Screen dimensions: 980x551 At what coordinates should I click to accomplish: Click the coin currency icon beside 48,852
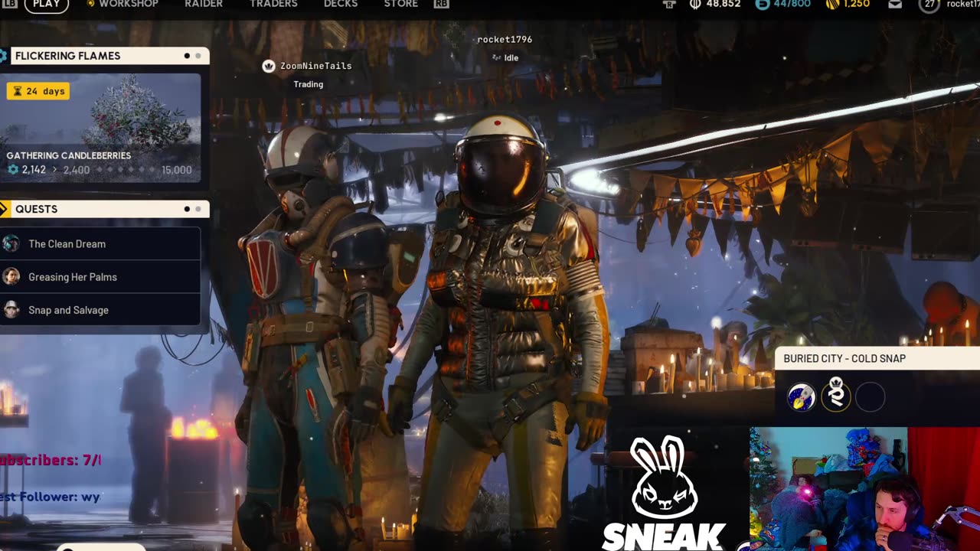click(695, 4)
